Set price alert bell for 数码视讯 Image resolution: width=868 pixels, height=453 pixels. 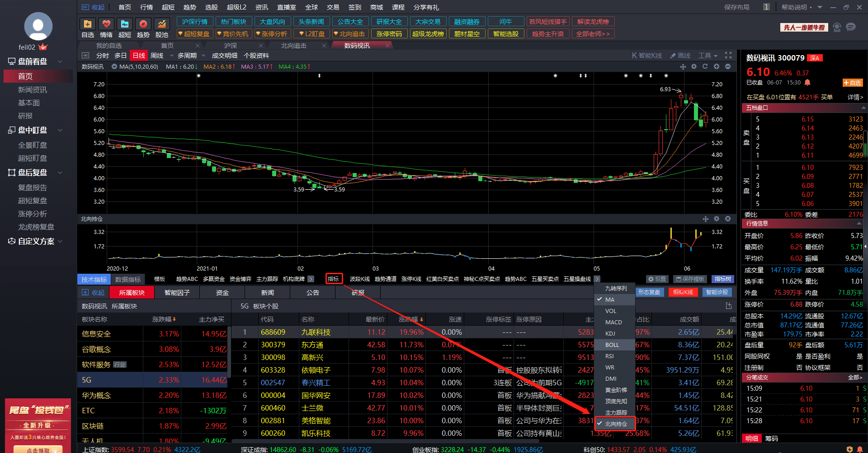coord(807,83)
